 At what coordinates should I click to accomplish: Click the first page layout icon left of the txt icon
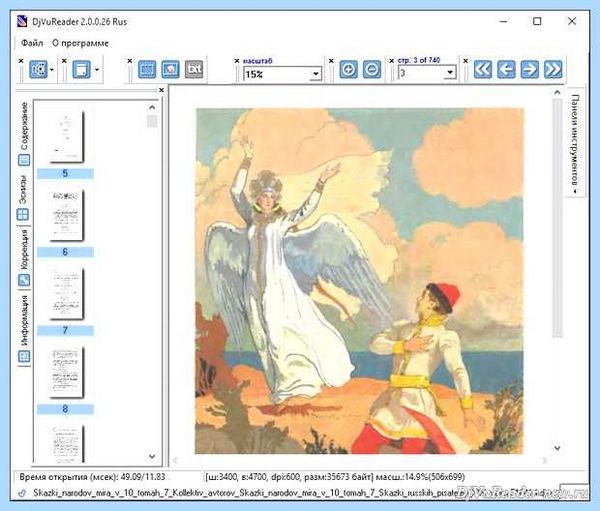click(x=147, y=69)
